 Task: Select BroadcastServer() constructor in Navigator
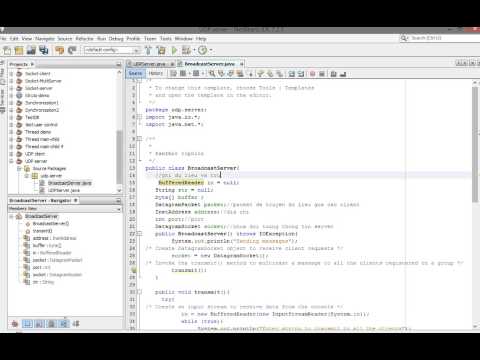coord(51,224)
